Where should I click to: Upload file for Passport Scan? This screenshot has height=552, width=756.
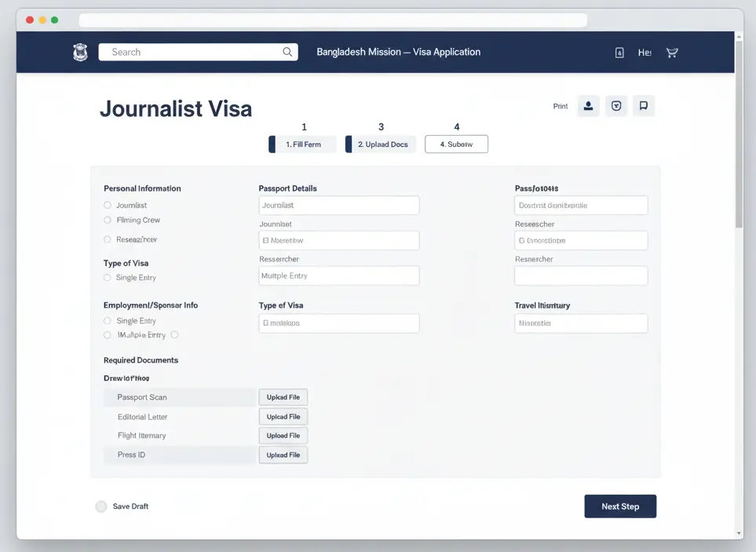click(x=283, y=397)
